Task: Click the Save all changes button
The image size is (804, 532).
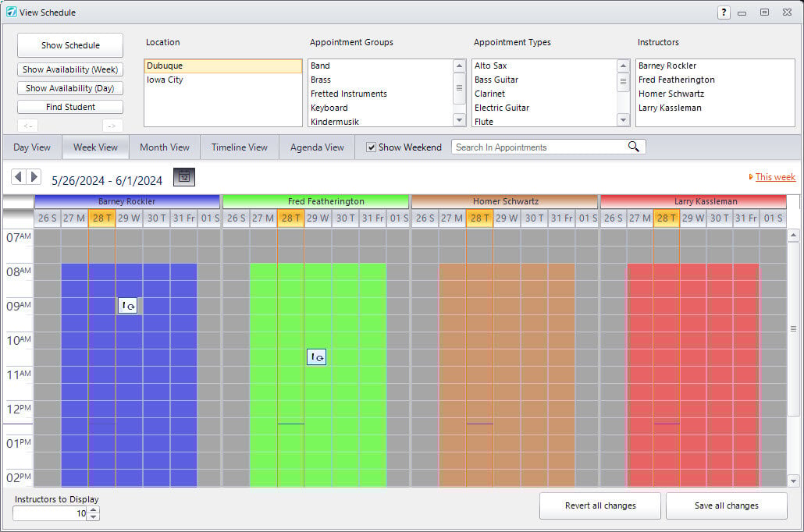Action: tap(726, 505)
